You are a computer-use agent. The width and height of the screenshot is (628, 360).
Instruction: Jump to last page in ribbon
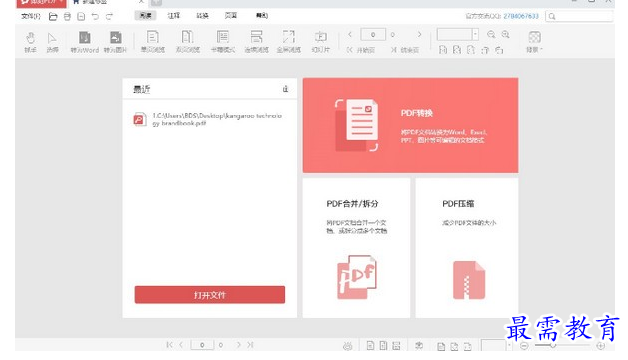tap(405, 50)
